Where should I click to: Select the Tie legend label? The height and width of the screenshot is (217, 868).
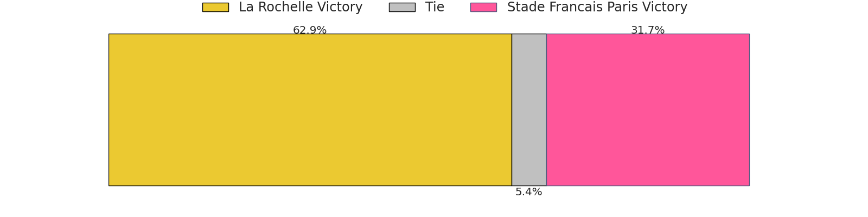coord(435,8)
